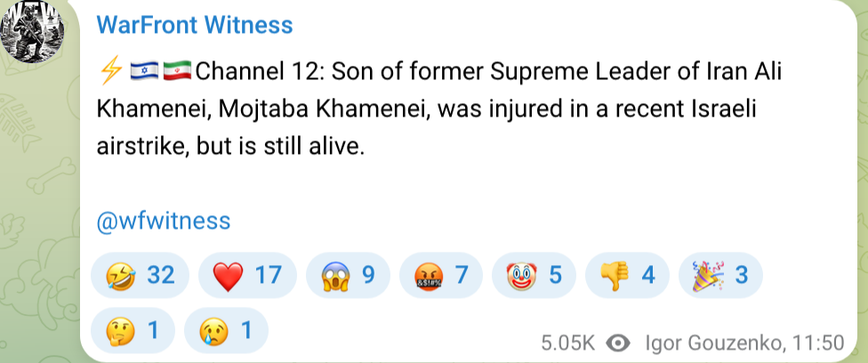Click the WarFront Witness channel name
The width and height of the screenshot is (868, 363).
[x=194, y=27]
